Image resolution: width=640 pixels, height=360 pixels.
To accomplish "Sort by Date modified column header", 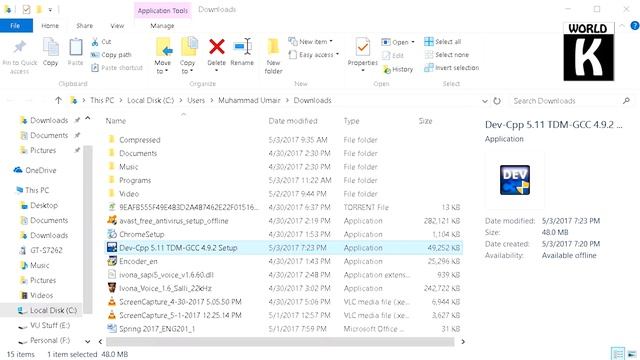I will (293, 121).
